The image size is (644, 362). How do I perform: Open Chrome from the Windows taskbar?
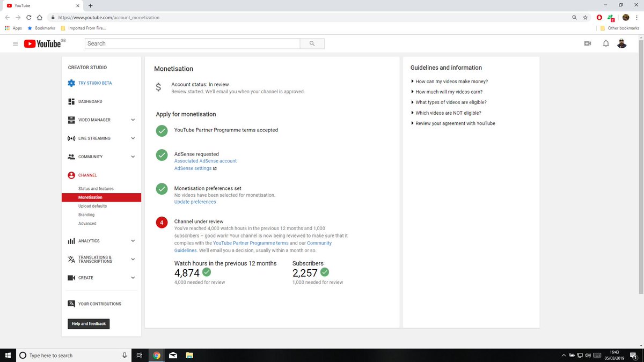[x=156, y=355]
